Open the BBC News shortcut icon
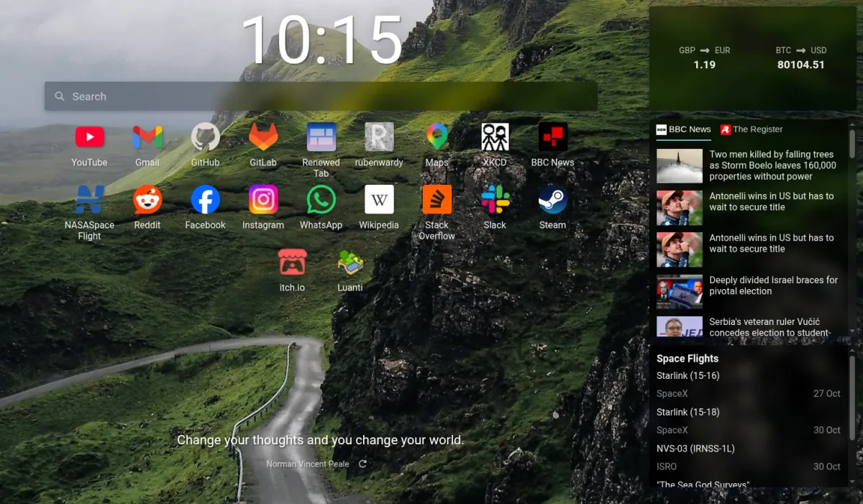This screenshot has width=863, height=504. click(553, 137)
